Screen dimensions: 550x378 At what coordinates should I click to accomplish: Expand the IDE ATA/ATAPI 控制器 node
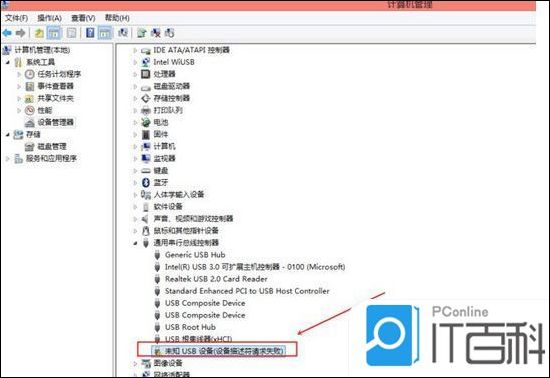point(135,50)
